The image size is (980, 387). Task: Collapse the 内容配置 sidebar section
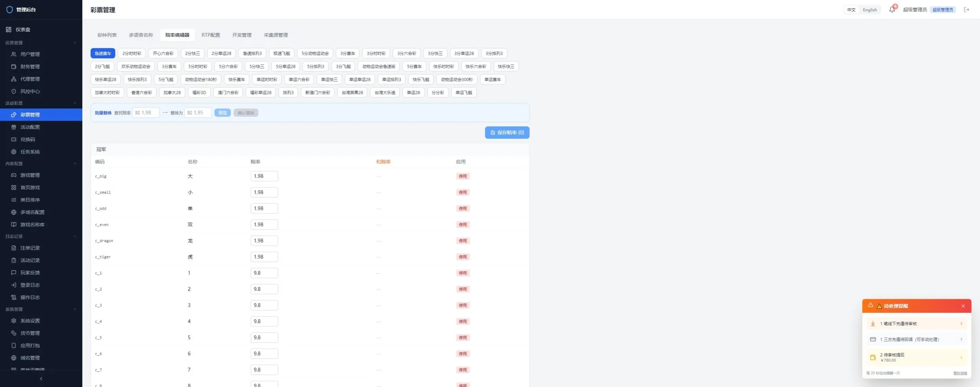click(75, 164)
